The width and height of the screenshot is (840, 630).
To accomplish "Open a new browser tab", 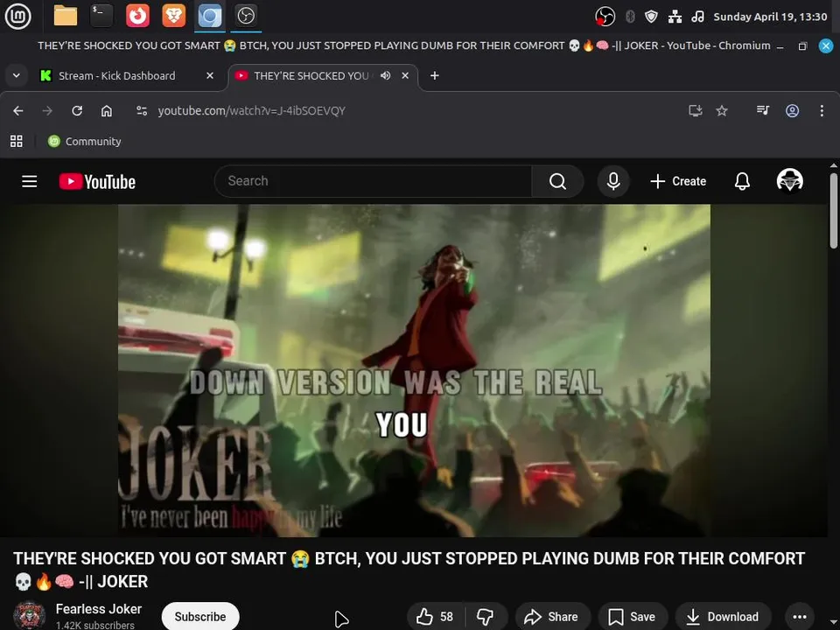I will tap(435, 75).
